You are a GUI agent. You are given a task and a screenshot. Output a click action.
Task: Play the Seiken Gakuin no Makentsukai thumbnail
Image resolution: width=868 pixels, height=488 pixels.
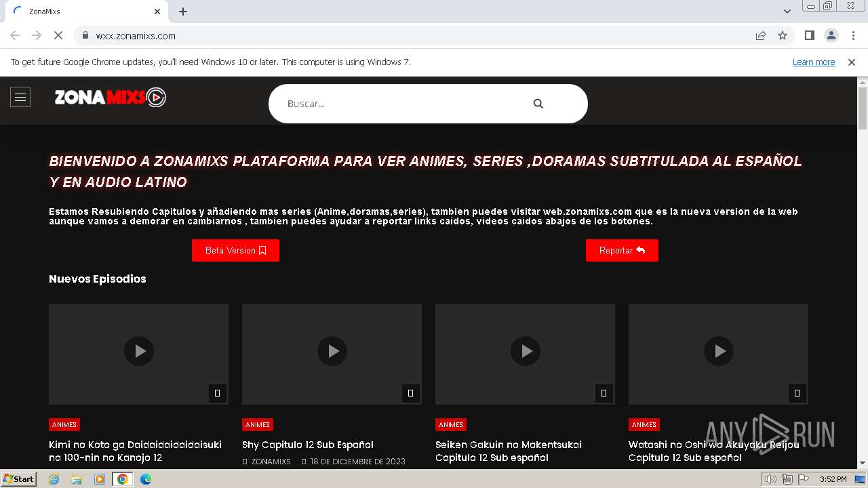[x=526, y=351]
